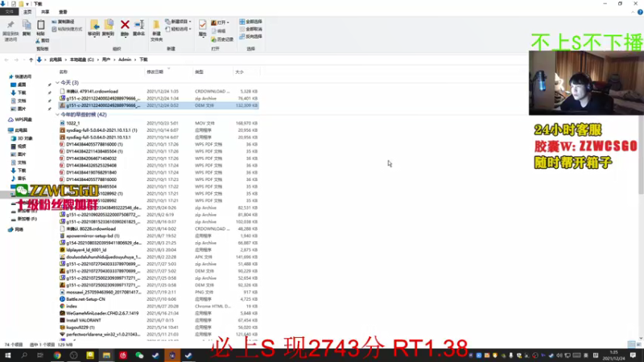The width and height of the screenshot is (644, 362).
Task: Click 全部取消 (Select none) in ribbon
Action: (x=251, y=29)
